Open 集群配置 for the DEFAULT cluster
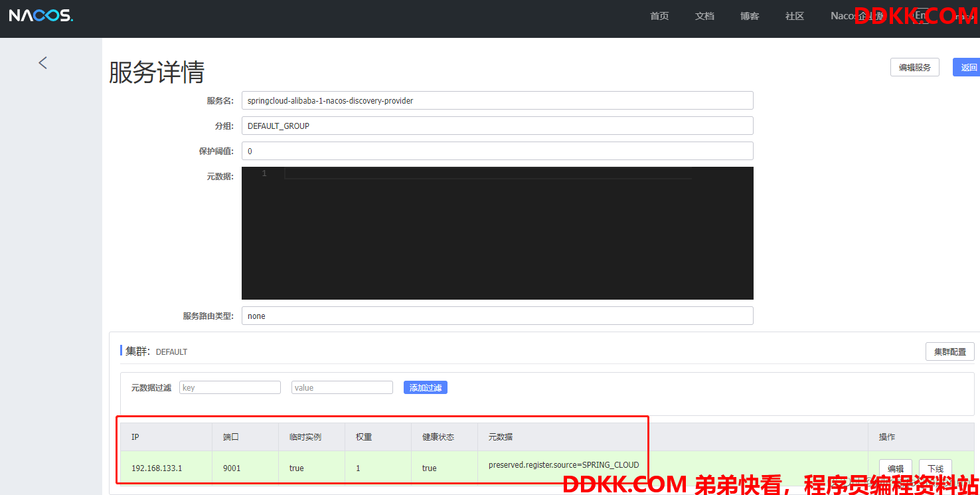The image size is (980, 495). point(949,351)
